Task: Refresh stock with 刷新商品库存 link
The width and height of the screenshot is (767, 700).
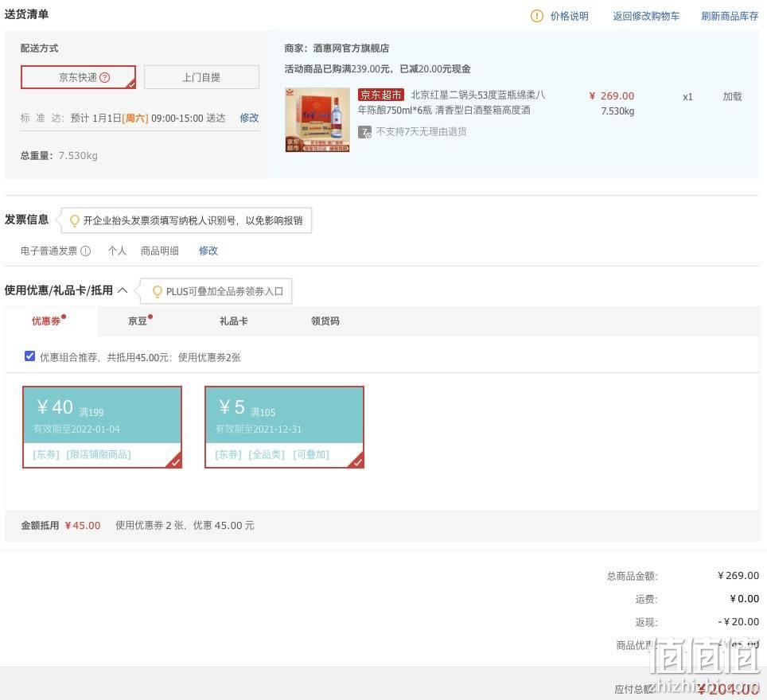Action: [x=730, y=16]
